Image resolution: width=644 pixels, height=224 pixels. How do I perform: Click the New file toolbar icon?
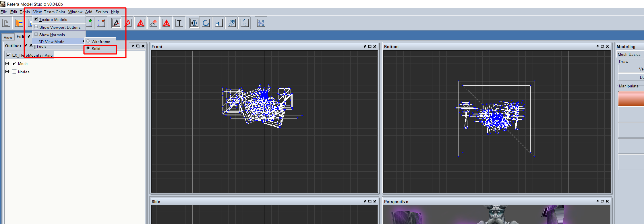(x=6, y=23)
